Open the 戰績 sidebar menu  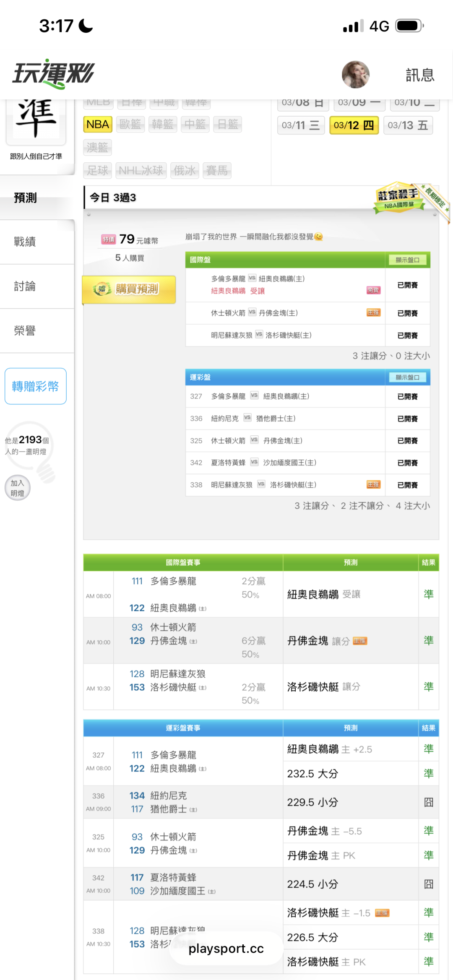[x=25, y=242]
